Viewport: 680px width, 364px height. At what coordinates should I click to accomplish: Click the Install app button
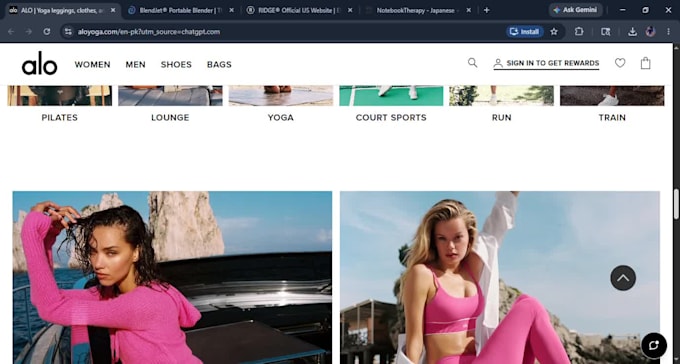pos(525,32)
